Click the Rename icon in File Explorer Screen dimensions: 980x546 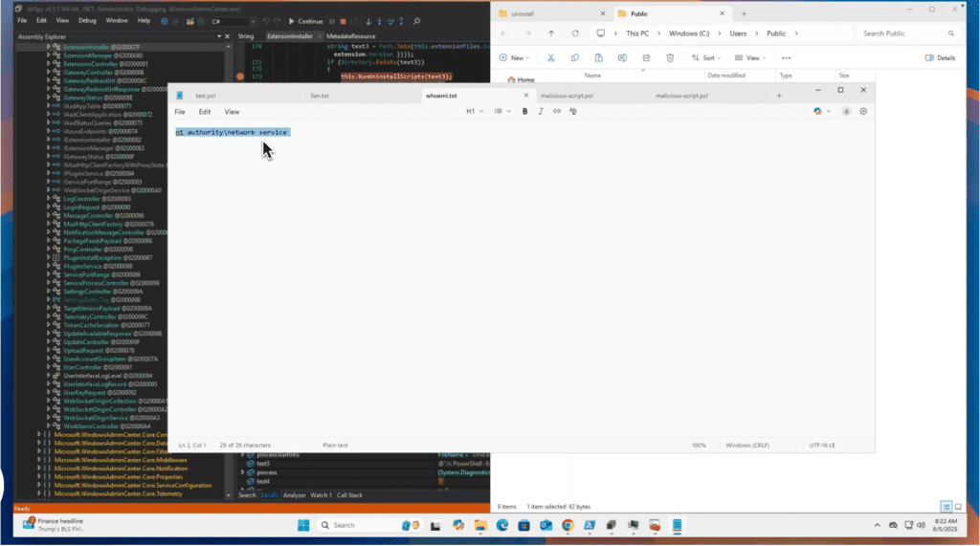pyautogui.click(x=622, y=57)
